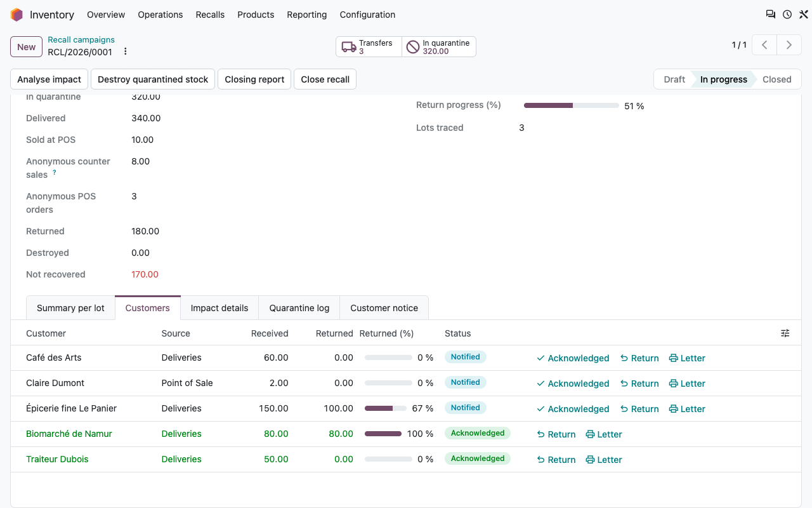Viewport: 812px width, 508px height.
Task: Open the Recall campaigns breadcrumb link
Action: tap(81, 39)
